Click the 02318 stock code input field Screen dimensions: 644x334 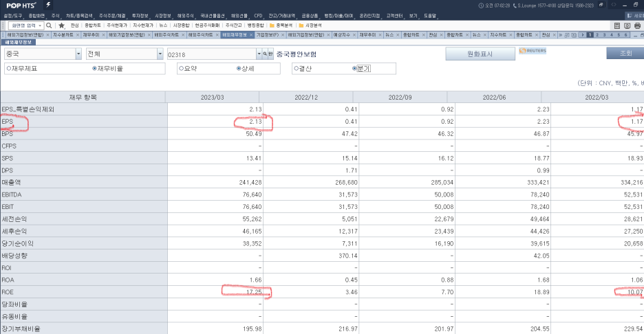tap(211, 54)
